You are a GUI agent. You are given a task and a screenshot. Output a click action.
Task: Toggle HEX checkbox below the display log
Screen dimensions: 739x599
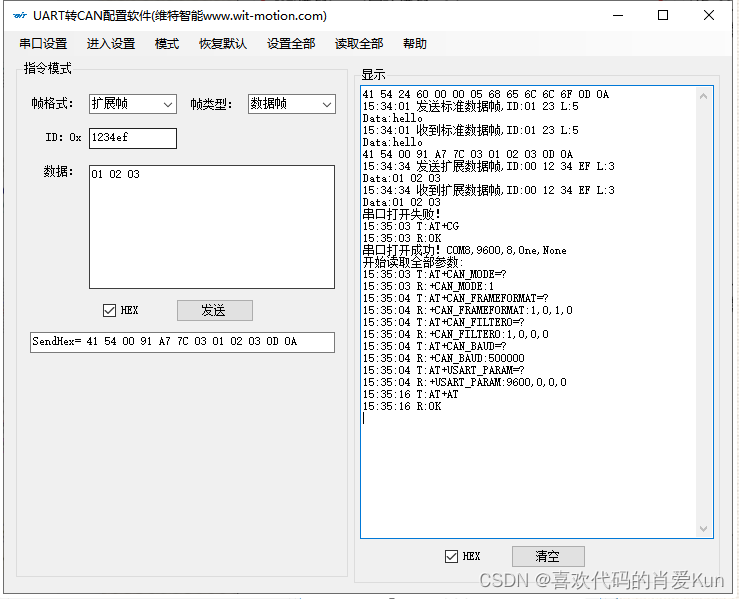click(451, 556)
